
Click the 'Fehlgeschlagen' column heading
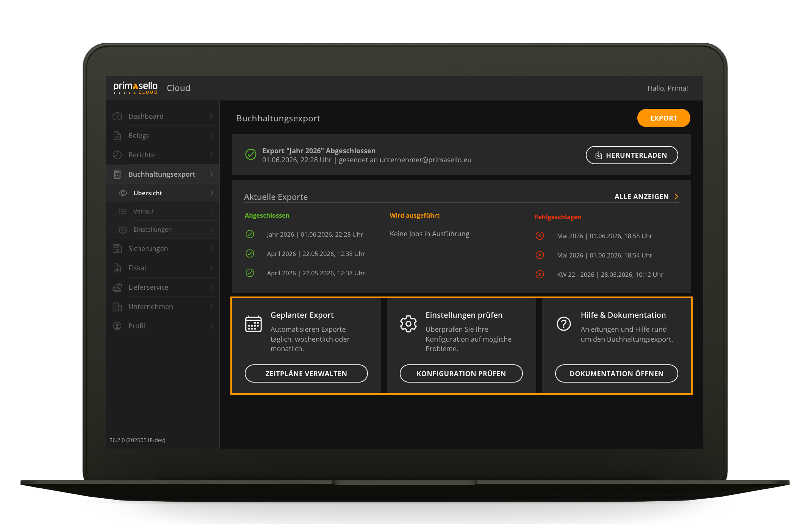pyautogui.click(x=558, y=217)
